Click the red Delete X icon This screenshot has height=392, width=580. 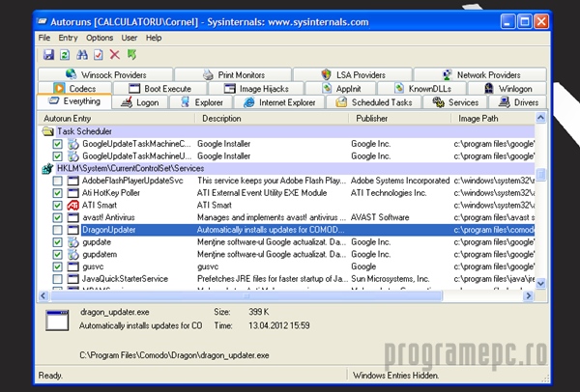tap(115, 55)
